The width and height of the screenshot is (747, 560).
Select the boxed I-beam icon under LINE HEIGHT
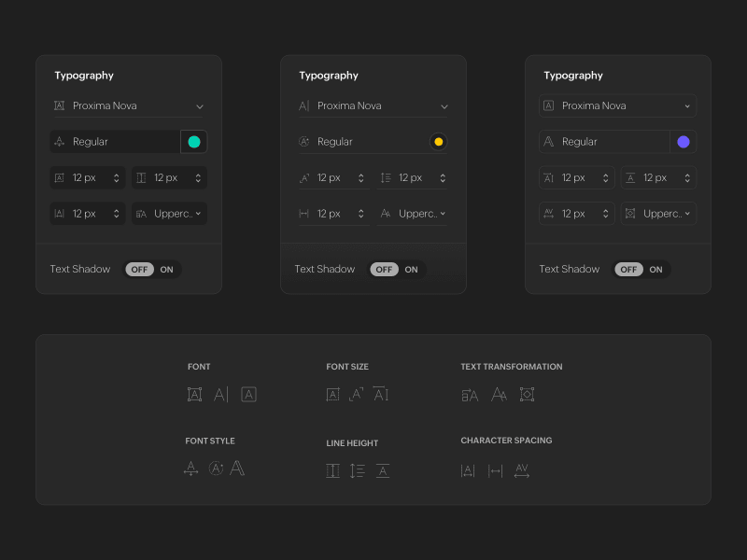[x=333, y=471]
